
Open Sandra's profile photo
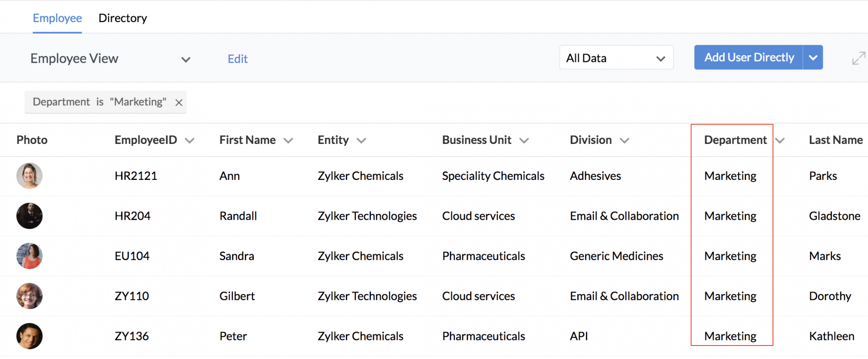pyautogui.click(x=30, y=256)
